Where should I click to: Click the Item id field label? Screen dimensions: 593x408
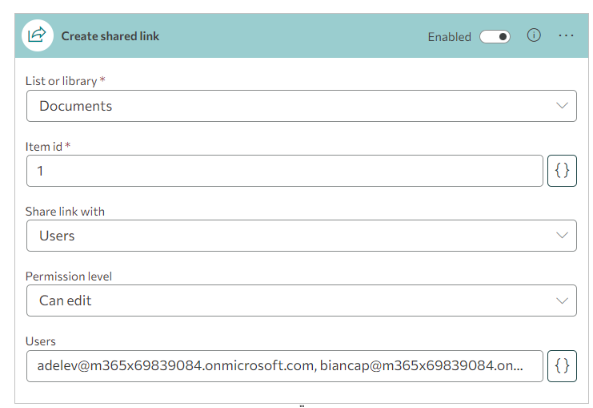(44, 146)
